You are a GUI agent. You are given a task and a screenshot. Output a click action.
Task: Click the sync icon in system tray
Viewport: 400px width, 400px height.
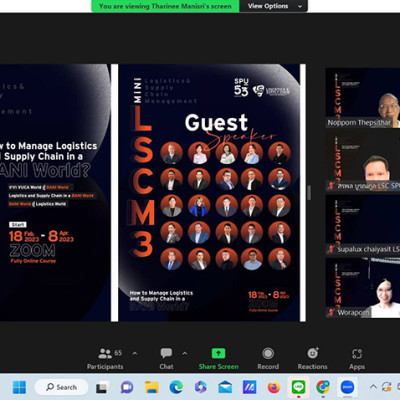point(387,387)
